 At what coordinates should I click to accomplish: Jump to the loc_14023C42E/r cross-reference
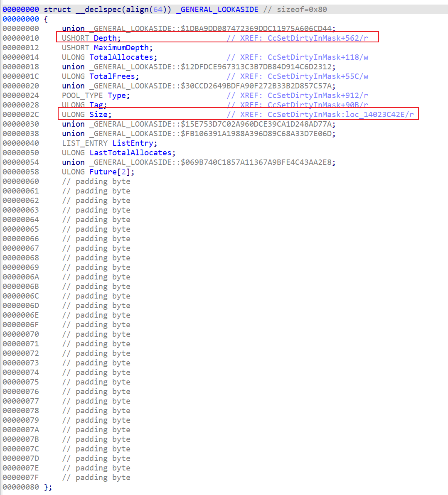click(x=340, y=115)
